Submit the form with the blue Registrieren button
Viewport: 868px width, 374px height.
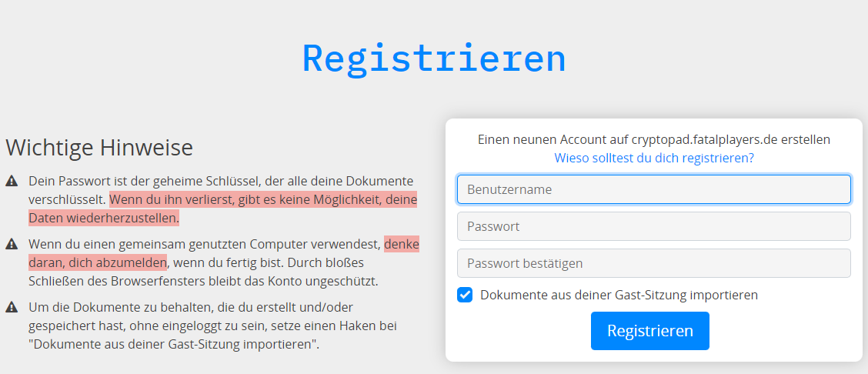pos(650,331)
